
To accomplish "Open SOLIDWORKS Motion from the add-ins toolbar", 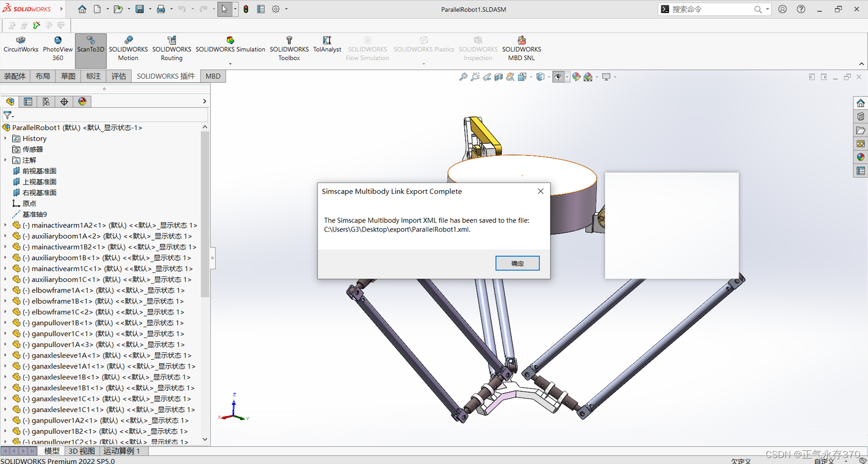I will [128, 48].
